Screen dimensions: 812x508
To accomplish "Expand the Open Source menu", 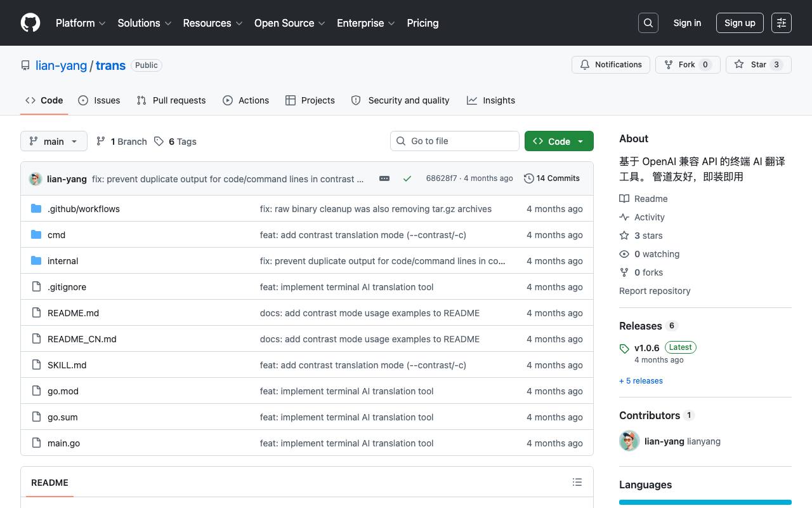I will click(290, 23).
